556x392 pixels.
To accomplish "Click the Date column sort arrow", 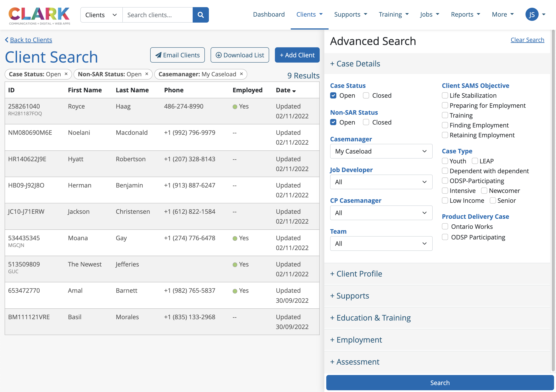I will 294,91.
